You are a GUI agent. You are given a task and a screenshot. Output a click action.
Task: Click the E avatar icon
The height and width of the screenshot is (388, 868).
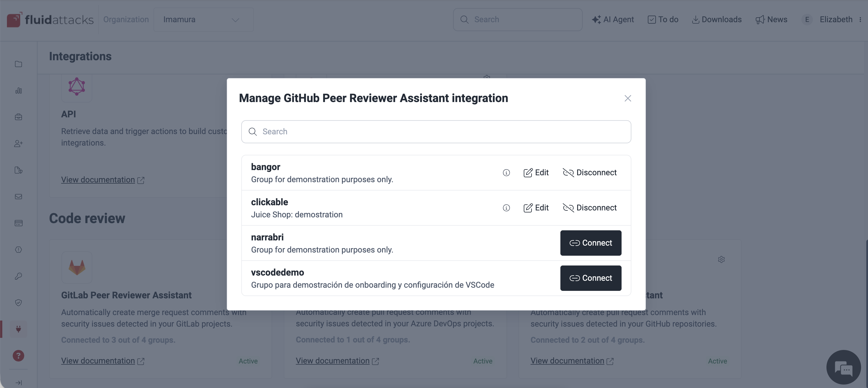[807, 20]
